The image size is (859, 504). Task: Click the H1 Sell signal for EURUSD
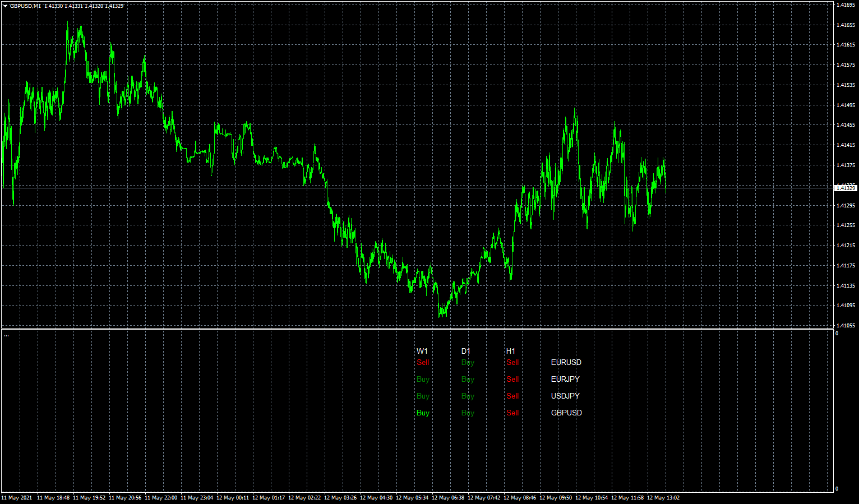coord(512,362)
